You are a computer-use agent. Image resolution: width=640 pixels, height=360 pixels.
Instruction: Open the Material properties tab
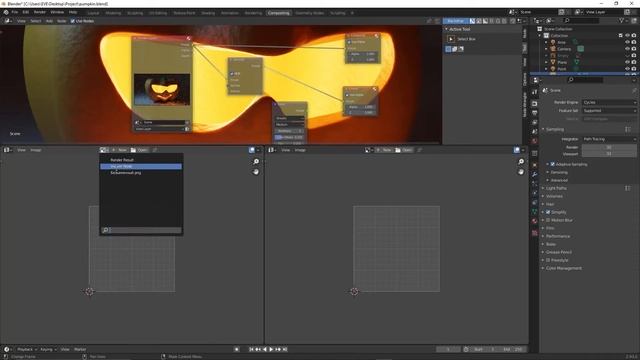coord(535,221)
